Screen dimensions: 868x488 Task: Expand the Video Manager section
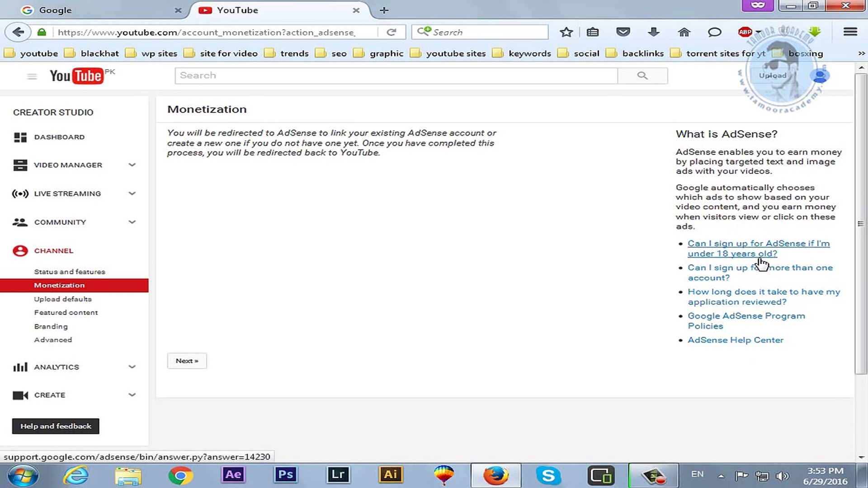click(x=132, y=165)
